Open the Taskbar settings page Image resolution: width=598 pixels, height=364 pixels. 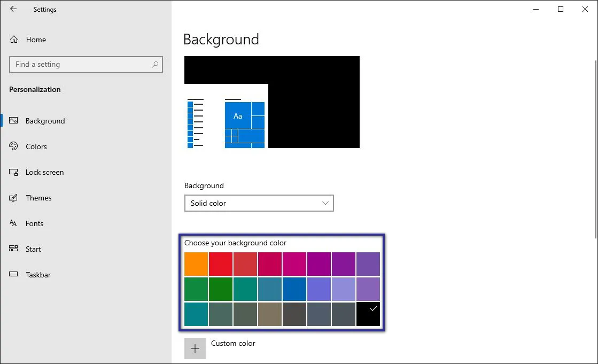tap(38, 275)
